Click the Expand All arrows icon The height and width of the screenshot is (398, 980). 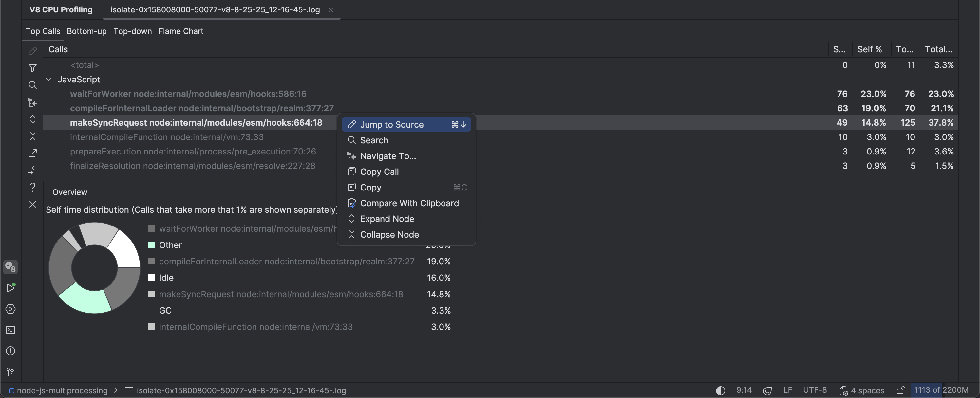tap(33, 119)
